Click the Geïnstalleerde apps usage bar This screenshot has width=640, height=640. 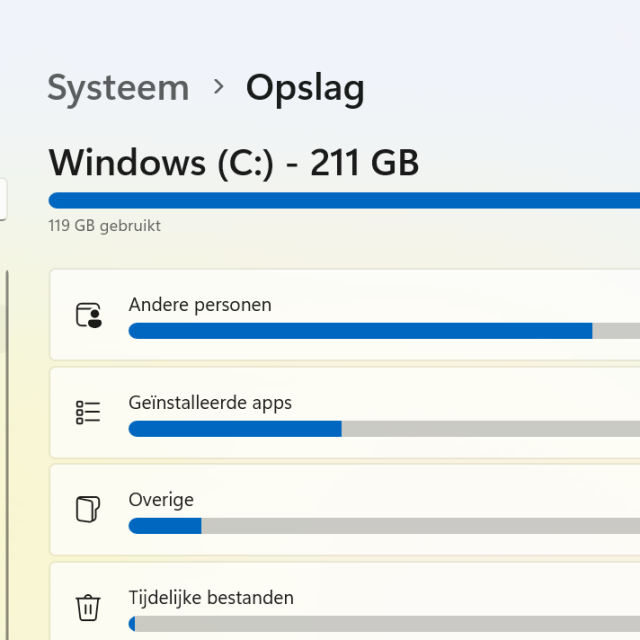384,429
